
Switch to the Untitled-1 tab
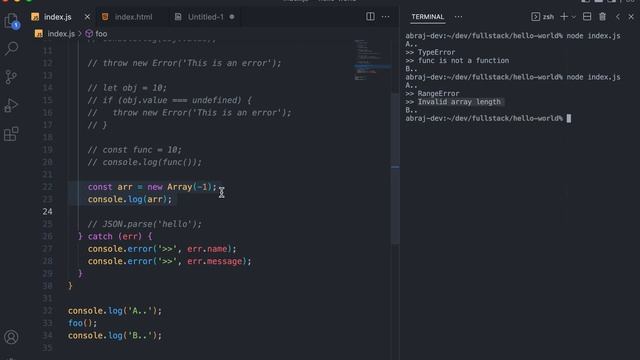pos(205,17)
